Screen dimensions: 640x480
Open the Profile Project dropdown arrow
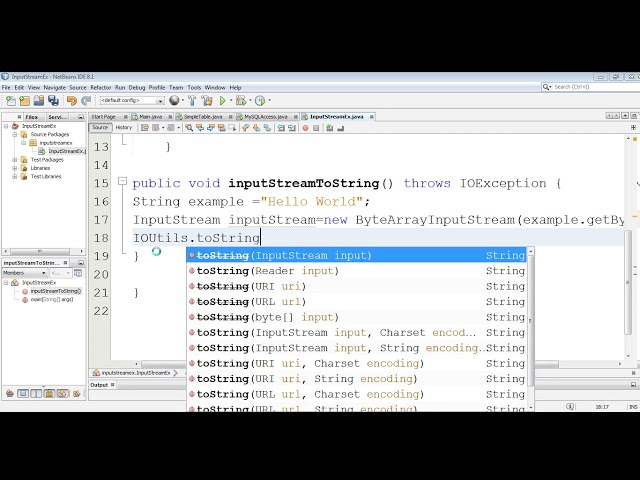coord(269,100)
